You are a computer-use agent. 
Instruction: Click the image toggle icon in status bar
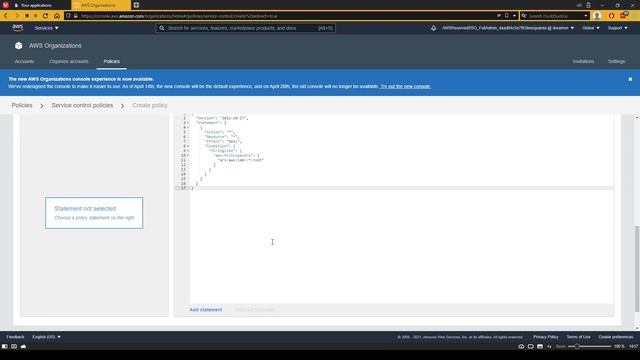click(540, 346)
